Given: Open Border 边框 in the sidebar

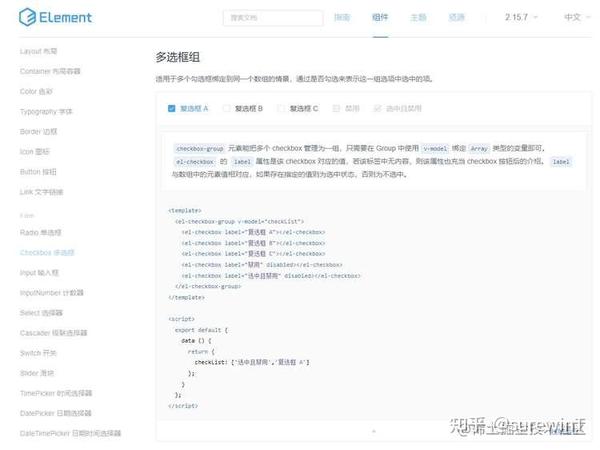Looking at the screenshot, I should click(x=38, y=132).
